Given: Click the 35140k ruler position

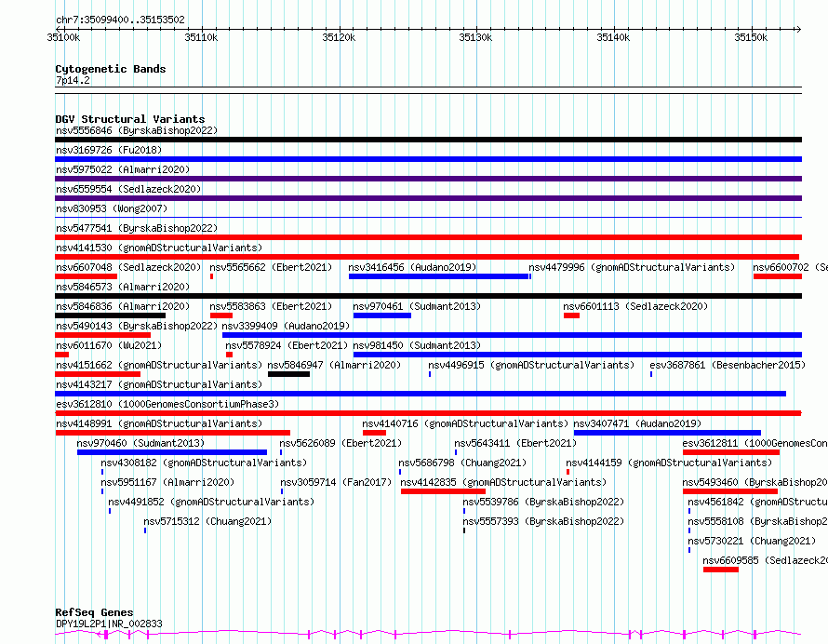Looking at the screenshot, I should (x=613, y=37).
